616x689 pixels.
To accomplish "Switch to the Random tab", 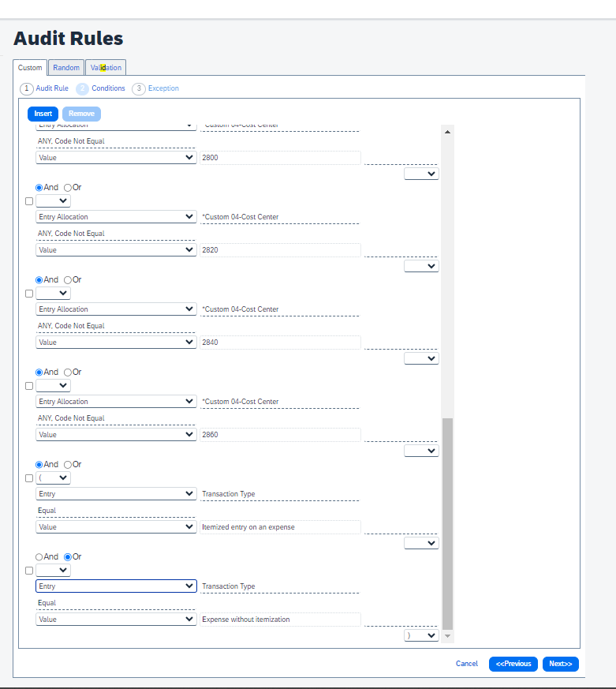I will click(x=66, y=68).
